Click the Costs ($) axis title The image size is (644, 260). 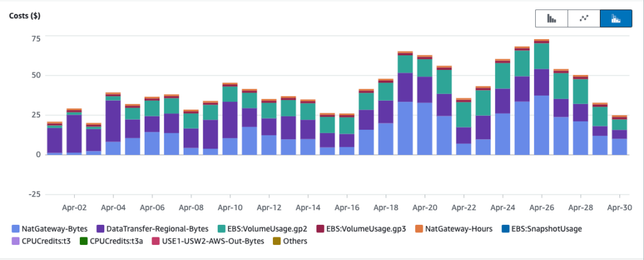click(x=25, y=16)
